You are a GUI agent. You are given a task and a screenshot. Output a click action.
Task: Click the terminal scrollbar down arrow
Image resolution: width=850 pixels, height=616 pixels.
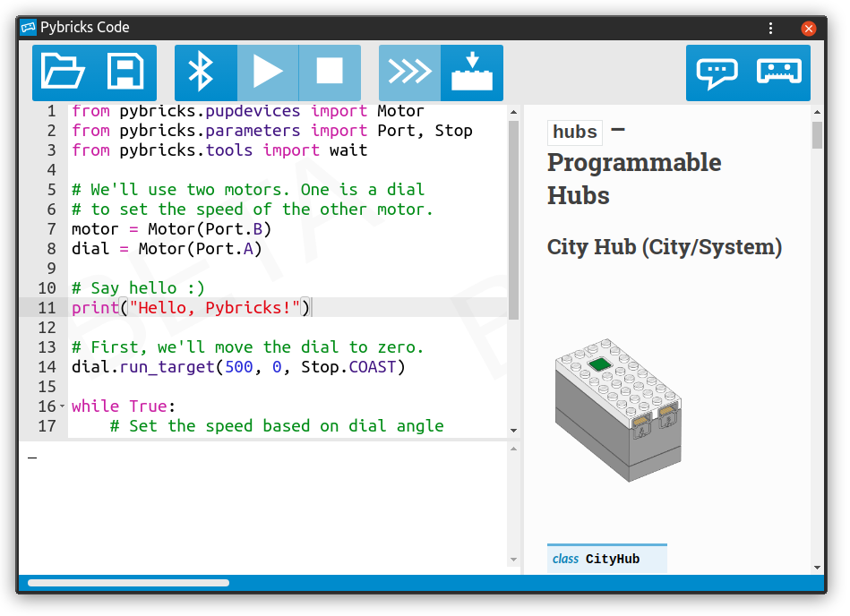point(513,560)
